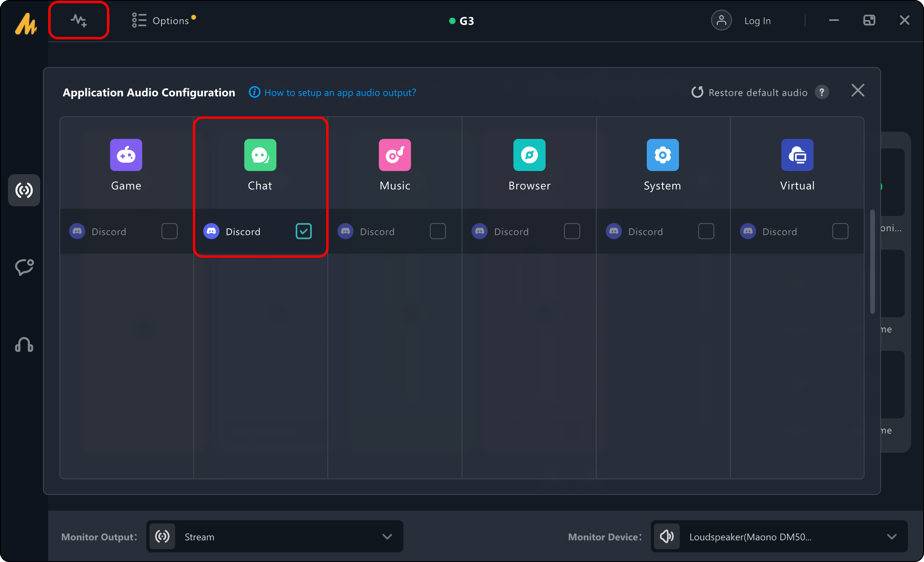Click the G3 device status label
This screenshot has height=562, width=924.
(462, 21)
